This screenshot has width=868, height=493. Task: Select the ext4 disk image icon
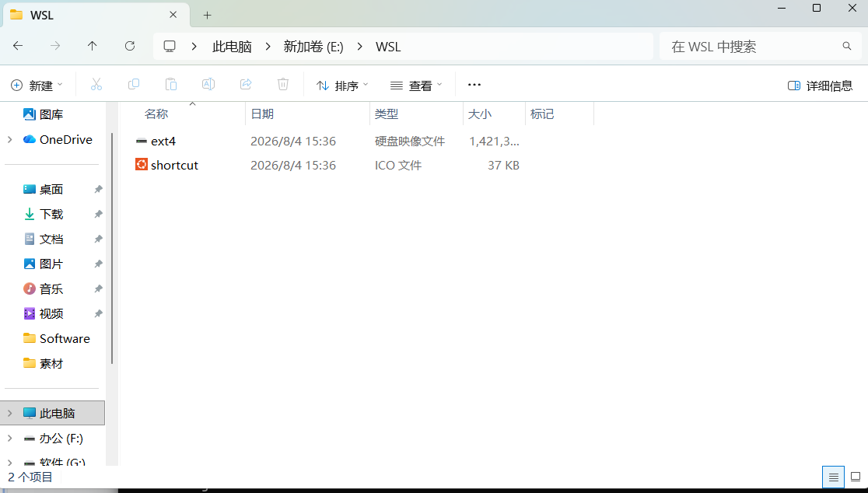point(141,141)
